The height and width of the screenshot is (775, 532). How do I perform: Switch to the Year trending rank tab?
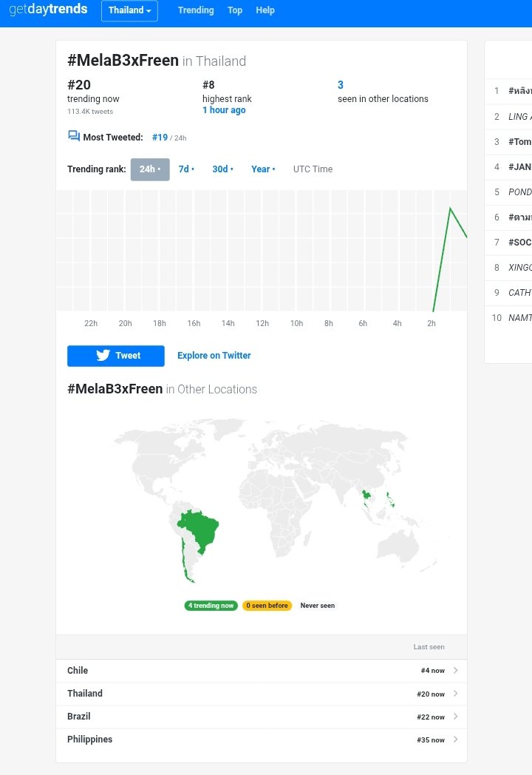point(263,169)
